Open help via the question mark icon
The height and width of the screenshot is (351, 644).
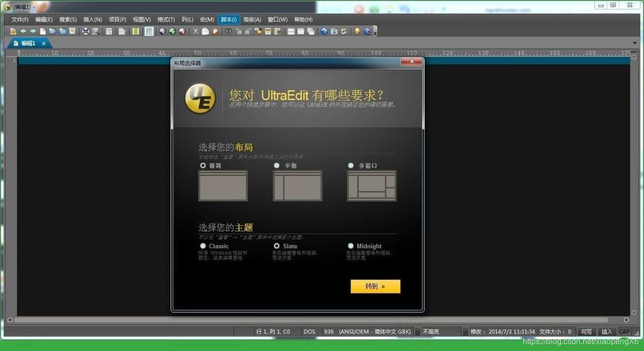point(367,31)
